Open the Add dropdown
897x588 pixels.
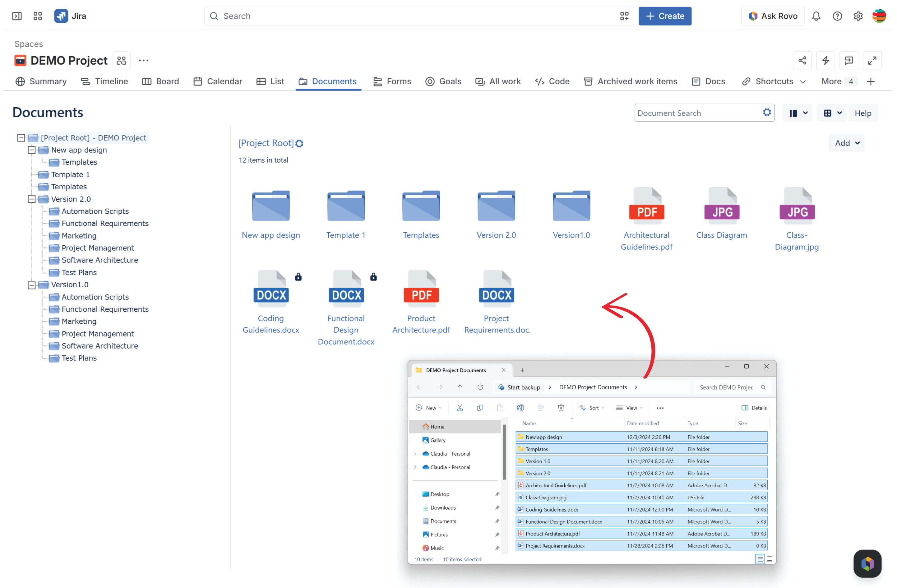tap(847, 143)
